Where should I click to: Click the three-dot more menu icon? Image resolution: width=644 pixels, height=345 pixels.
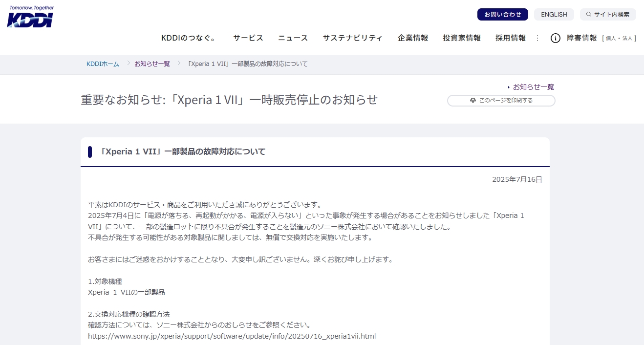point(537,38)
